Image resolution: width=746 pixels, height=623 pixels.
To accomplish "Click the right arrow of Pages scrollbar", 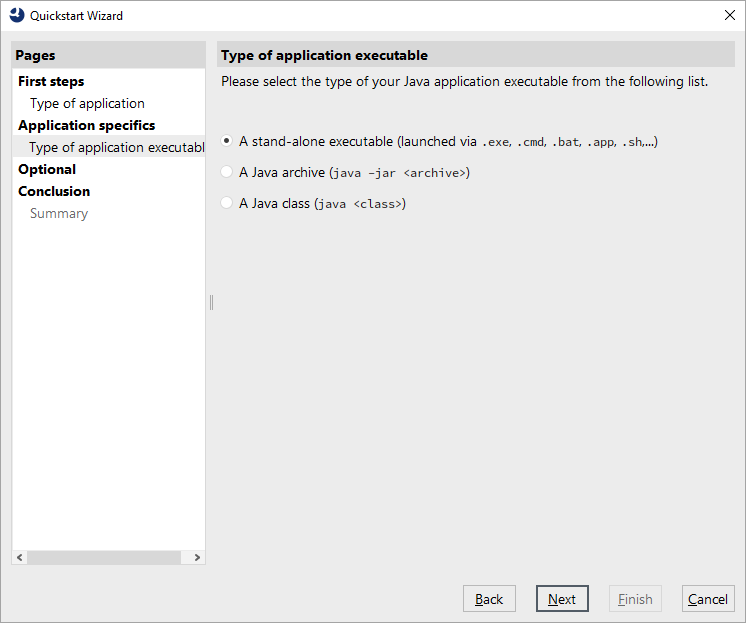I will point(197,557).
